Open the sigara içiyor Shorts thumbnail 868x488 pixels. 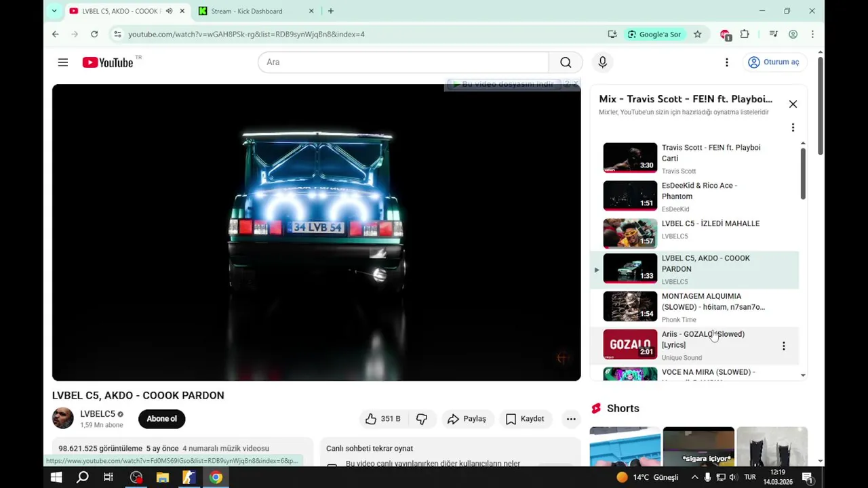pos(698,447)
